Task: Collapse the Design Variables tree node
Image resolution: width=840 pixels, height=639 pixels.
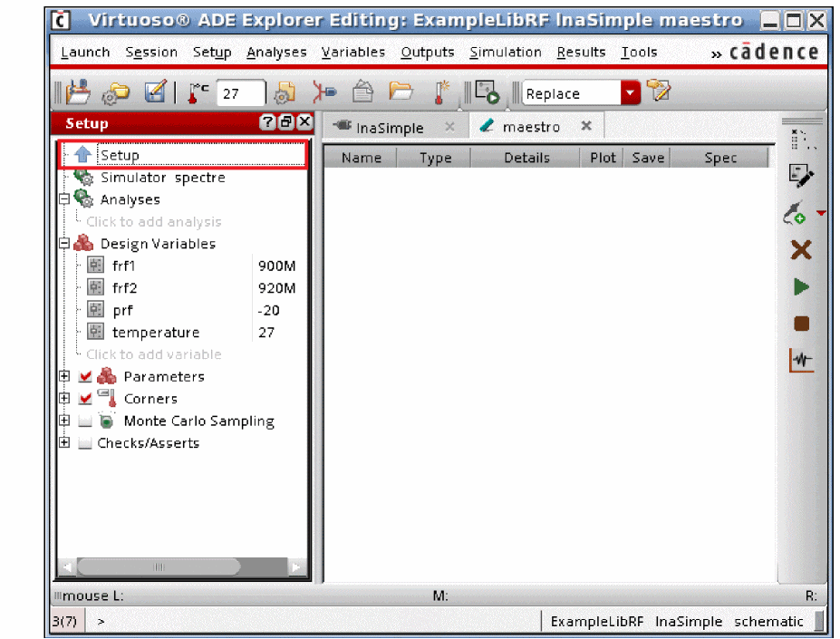Action: [64, 244]
